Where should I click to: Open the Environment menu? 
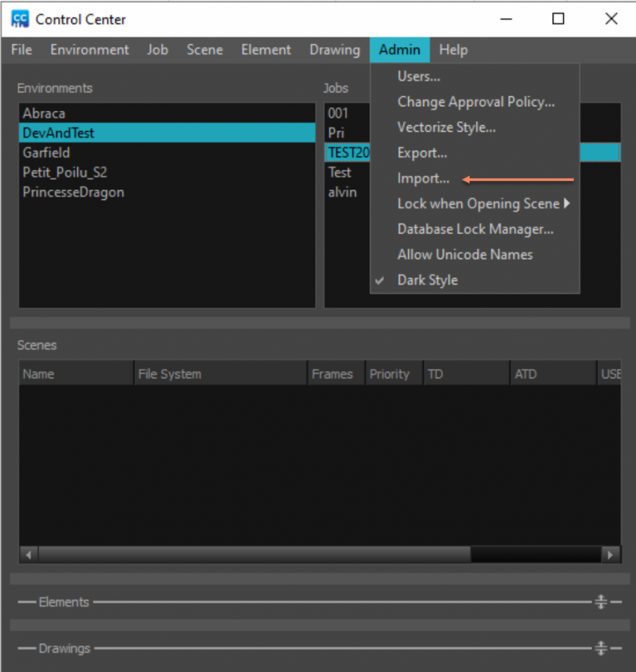[89, 50]
